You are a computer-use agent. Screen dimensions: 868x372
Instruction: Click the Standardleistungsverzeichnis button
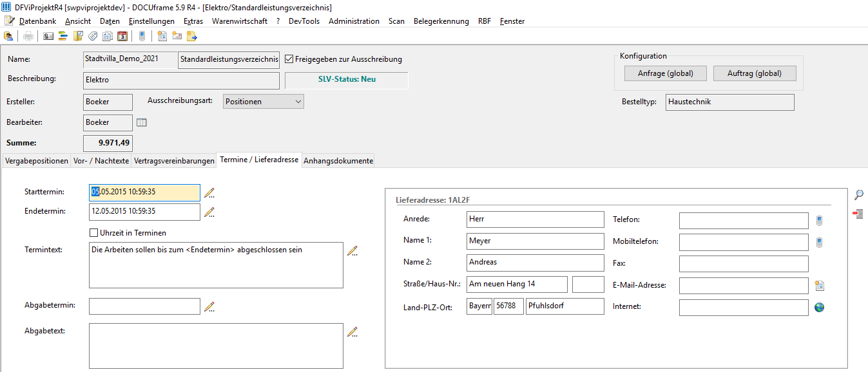click(x=229, y=60)
